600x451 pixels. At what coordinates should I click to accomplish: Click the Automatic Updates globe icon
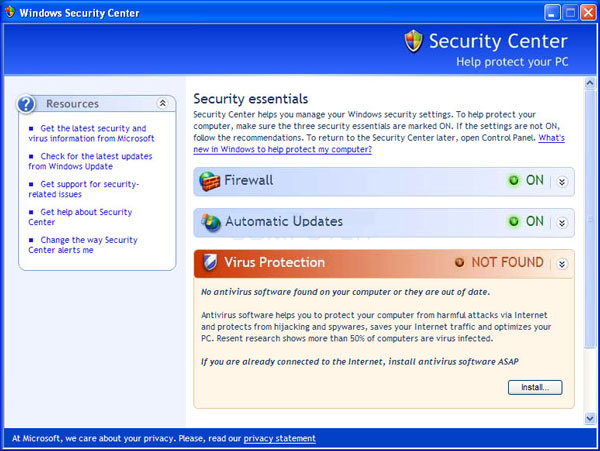(211, 222)
